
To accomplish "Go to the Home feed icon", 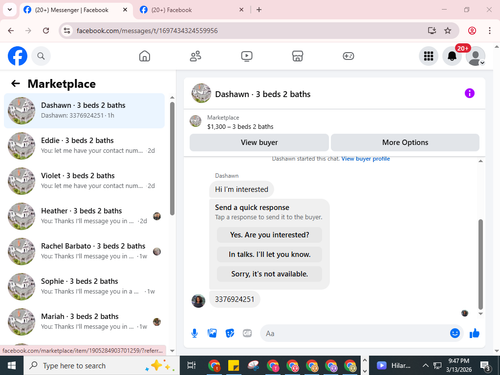I will coord(144,56).
